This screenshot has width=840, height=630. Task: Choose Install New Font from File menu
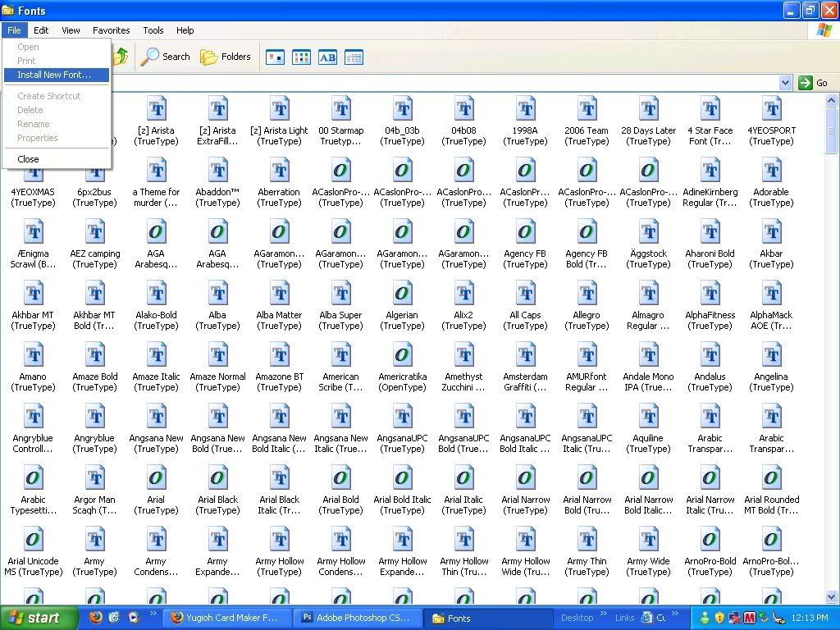[54, 75]
